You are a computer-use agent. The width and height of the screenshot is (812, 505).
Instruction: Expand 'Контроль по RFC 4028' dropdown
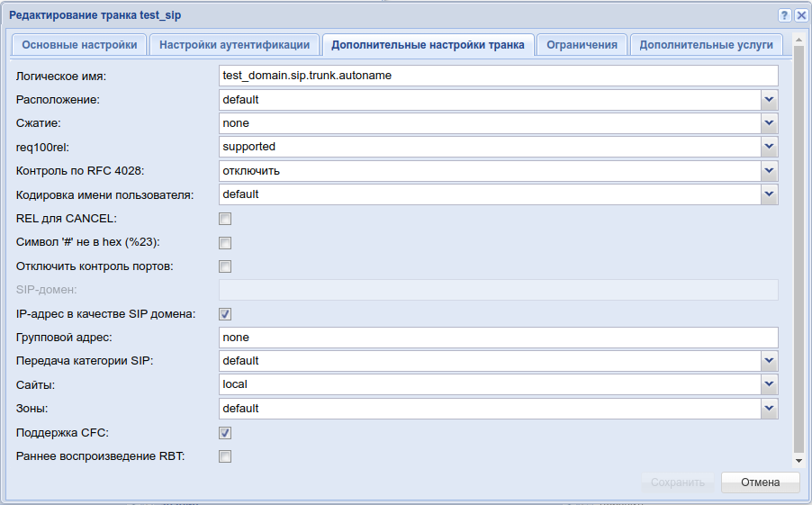(769, 171)
